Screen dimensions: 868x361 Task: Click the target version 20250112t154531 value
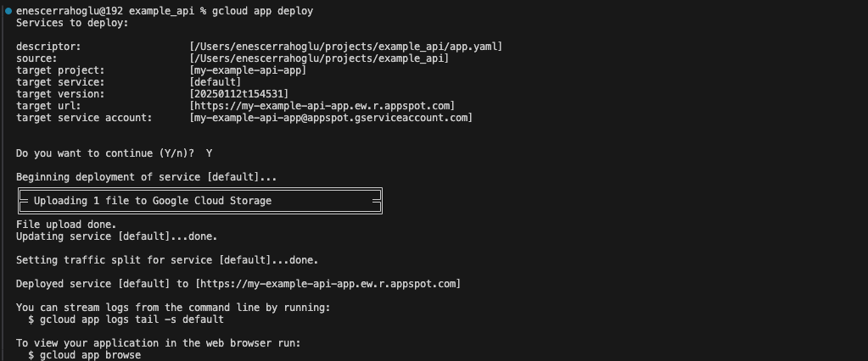[x=239, y=94]
